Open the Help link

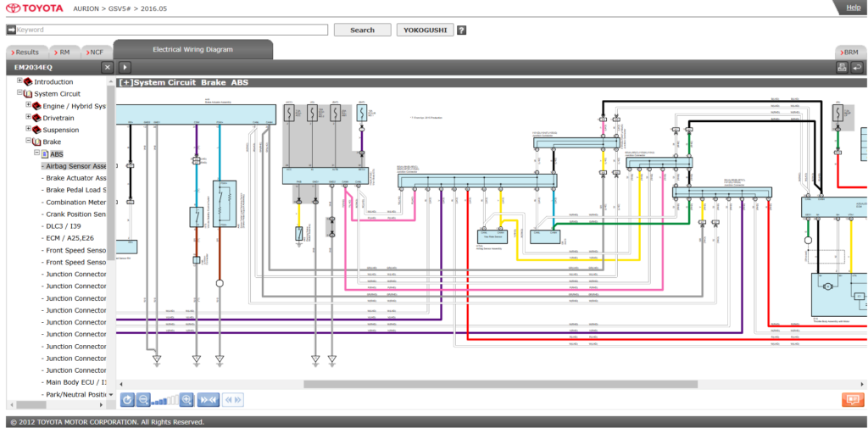tap(853, 7)
